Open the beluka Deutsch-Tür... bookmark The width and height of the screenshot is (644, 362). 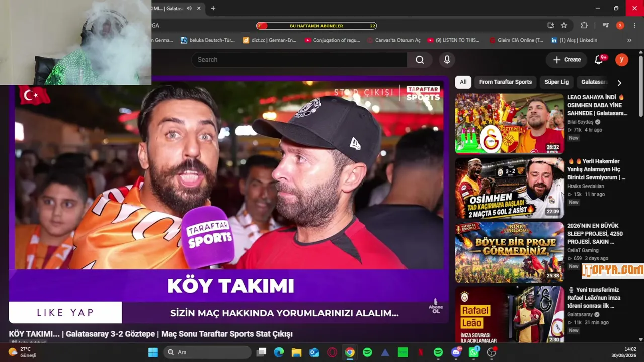point(208,40)
